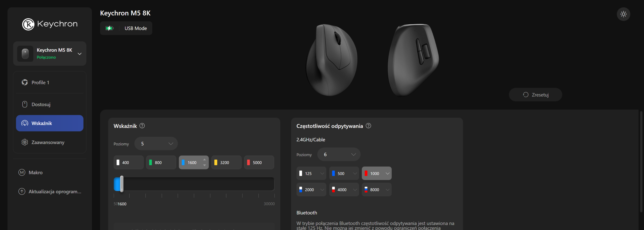Click the Aktualizacja oprogramowania arrow icon
The height and width of the screenshot is (230, 644).
tap(22, 192)
